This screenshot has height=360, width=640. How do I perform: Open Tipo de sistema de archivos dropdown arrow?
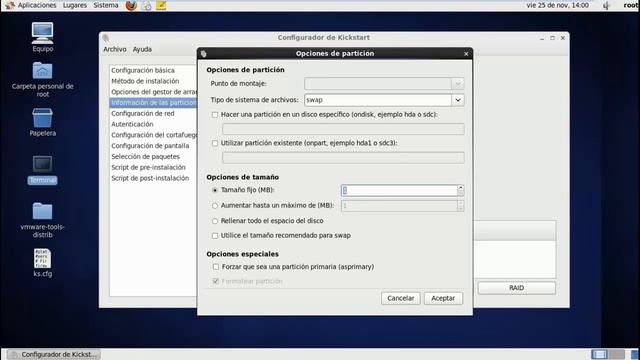coord(458,100)
